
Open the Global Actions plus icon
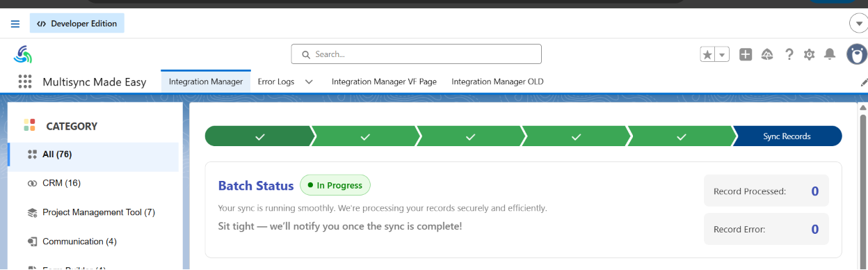746,54
